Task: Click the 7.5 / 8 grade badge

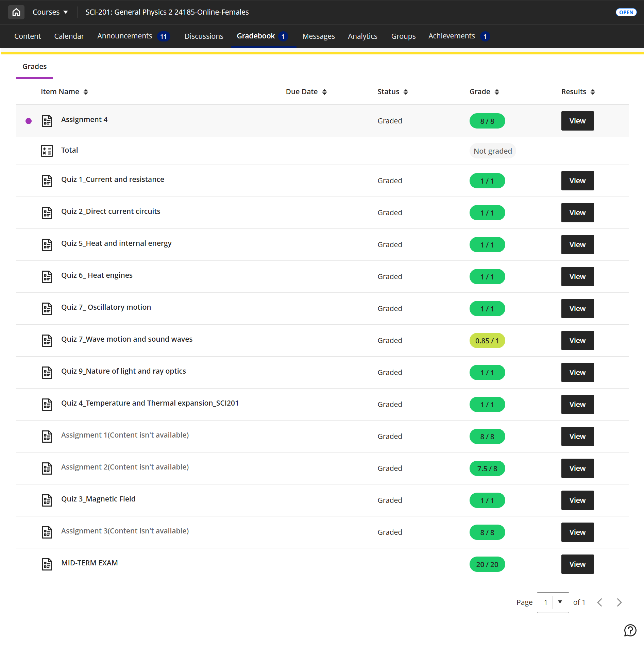Action: (x=487, y=468)
